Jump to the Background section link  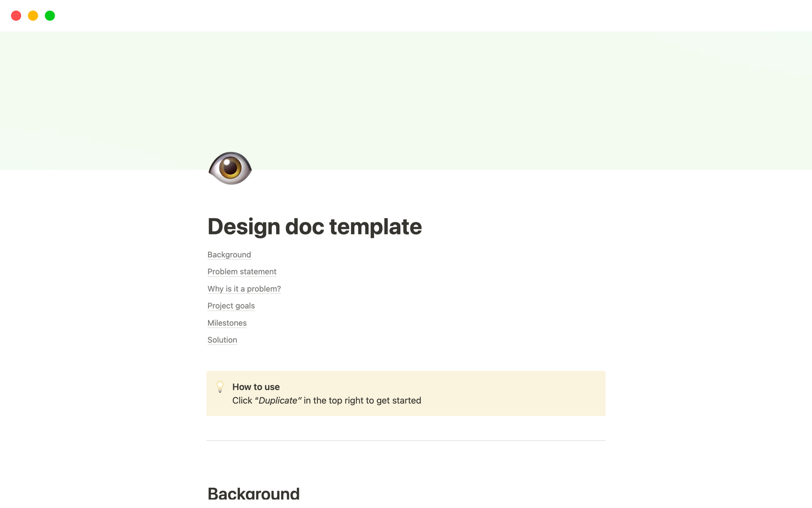pyautogui.click(x=229, y=254)
